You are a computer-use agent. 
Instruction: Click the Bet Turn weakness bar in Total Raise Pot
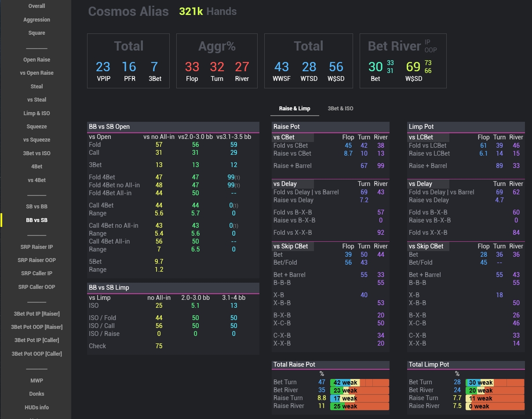tap(359, 383)
